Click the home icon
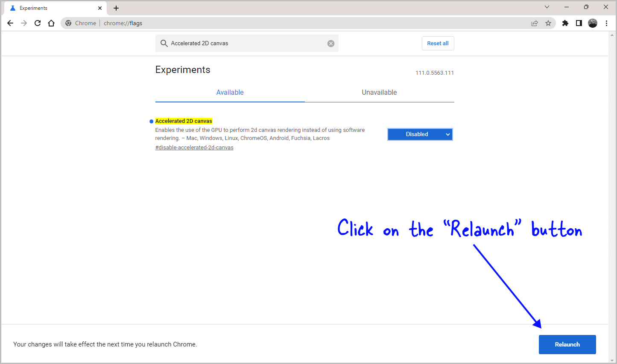The image size is (617, 364). [51, 23]
